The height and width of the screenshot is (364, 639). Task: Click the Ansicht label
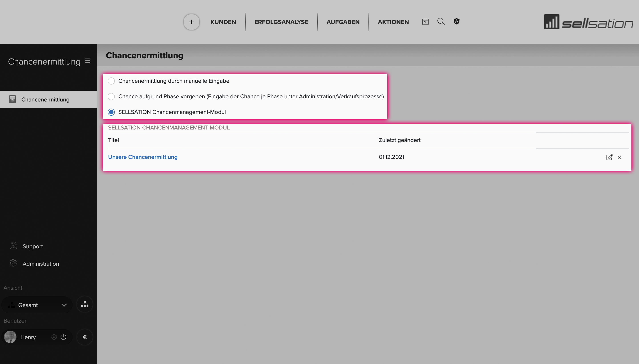click(x=13, y=288)
